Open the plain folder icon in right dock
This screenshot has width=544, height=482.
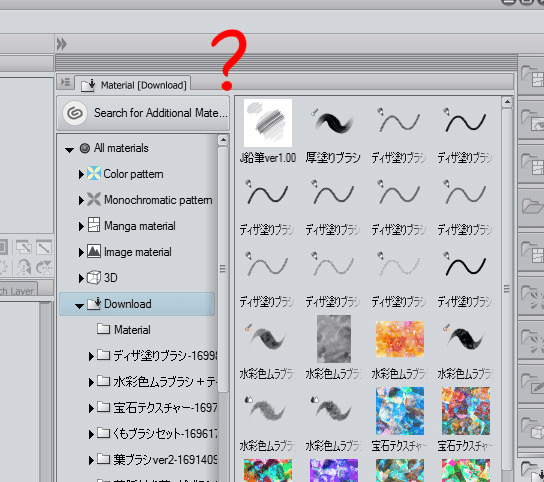(533, 207)
